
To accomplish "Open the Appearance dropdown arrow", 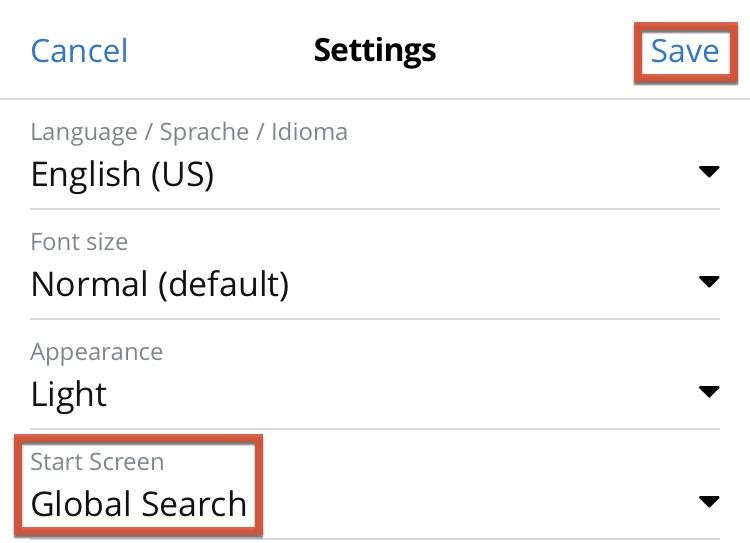I will [709, 391].
